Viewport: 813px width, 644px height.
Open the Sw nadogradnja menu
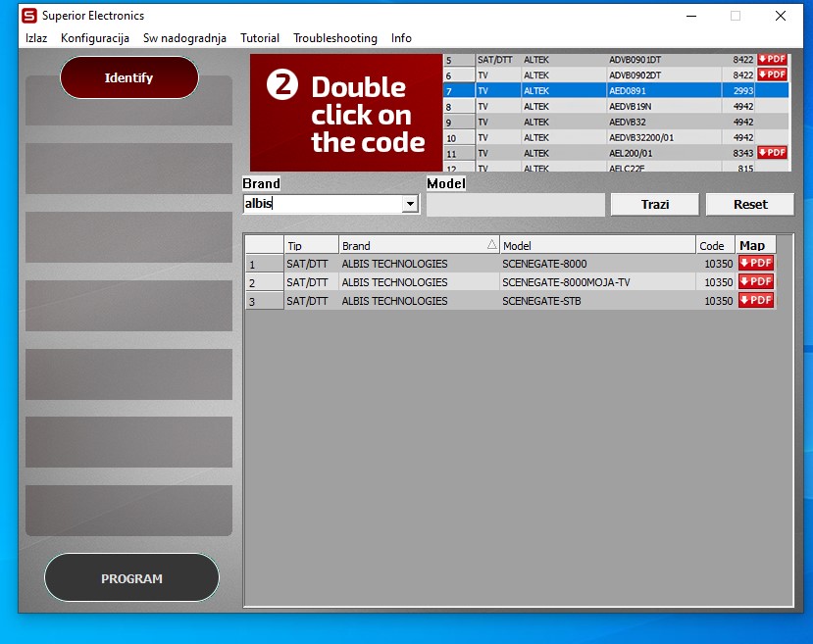184,38
